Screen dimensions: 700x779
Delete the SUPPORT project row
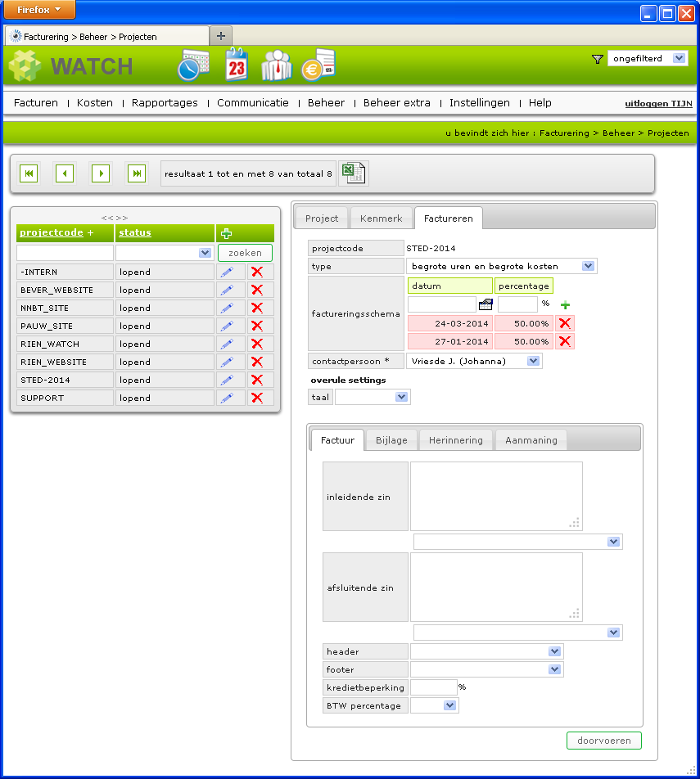tap(257, 398)
